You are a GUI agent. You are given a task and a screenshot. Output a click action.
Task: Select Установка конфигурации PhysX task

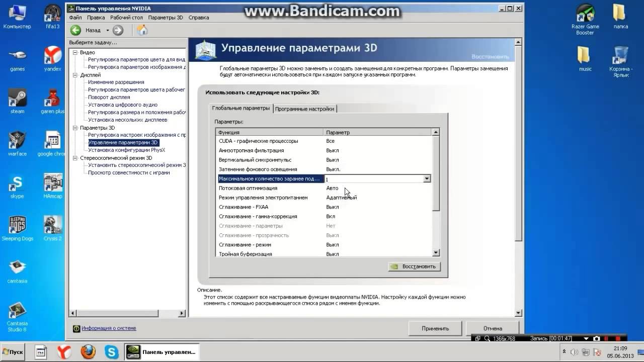[x=127, y=150]
